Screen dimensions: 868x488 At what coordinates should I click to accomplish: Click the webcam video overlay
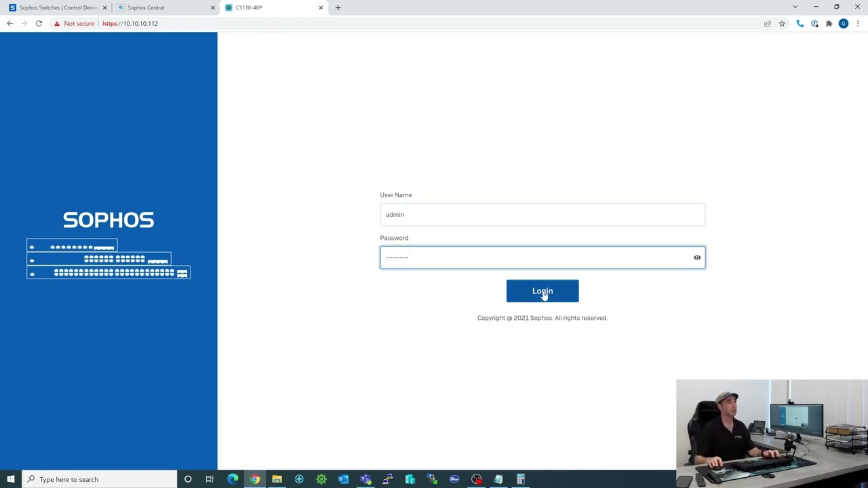pos(772,434)
